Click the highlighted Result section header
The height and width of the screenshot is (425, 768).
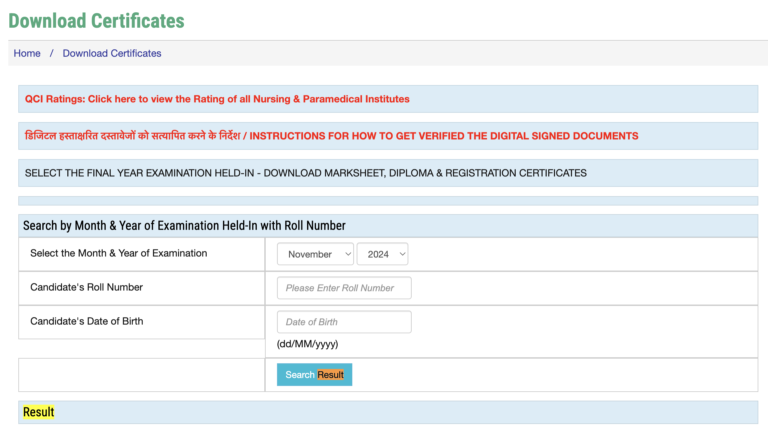(x=39, y=412)
